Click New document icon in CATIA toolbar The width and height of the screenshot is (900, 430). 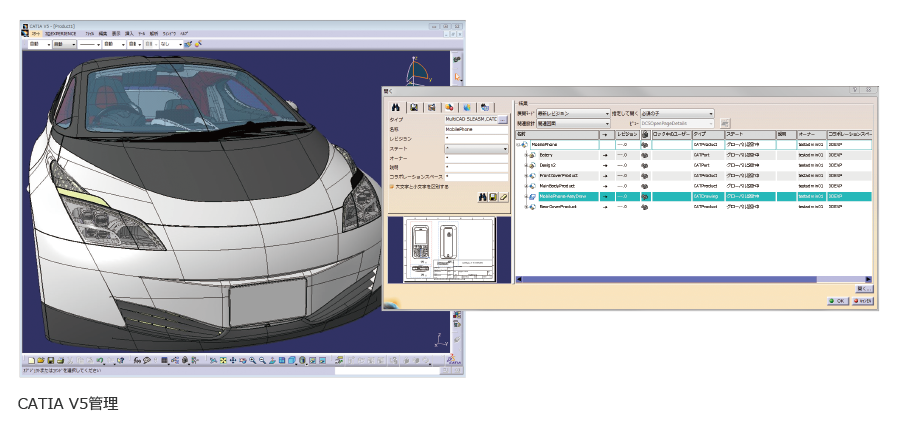point(31,361)
